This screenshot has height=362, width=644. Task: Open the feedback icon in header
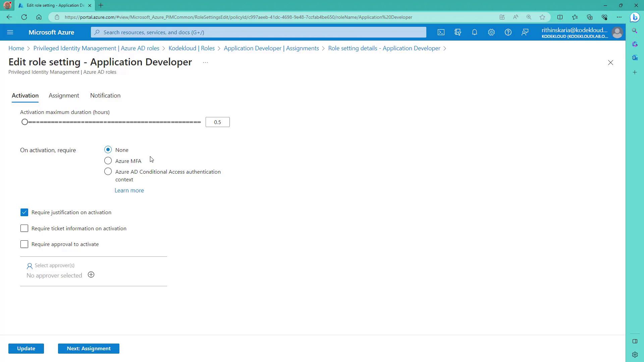(525, 32)
